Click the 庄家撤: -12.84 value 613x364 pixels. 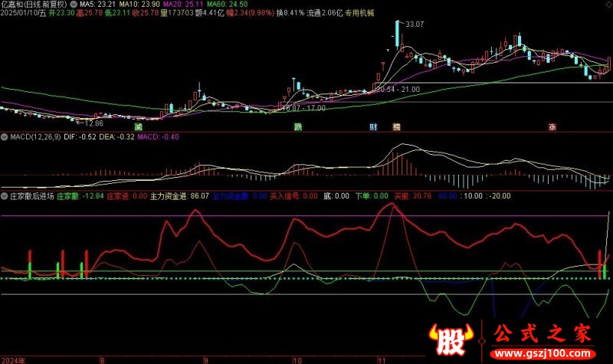(x=80, y=196)
